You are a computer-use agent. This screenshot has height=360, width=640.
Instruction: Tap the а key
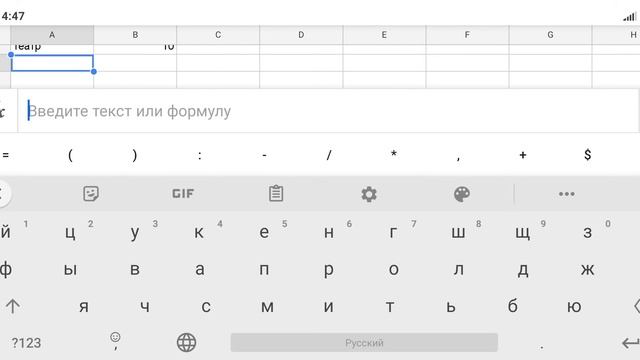[199, 269]
